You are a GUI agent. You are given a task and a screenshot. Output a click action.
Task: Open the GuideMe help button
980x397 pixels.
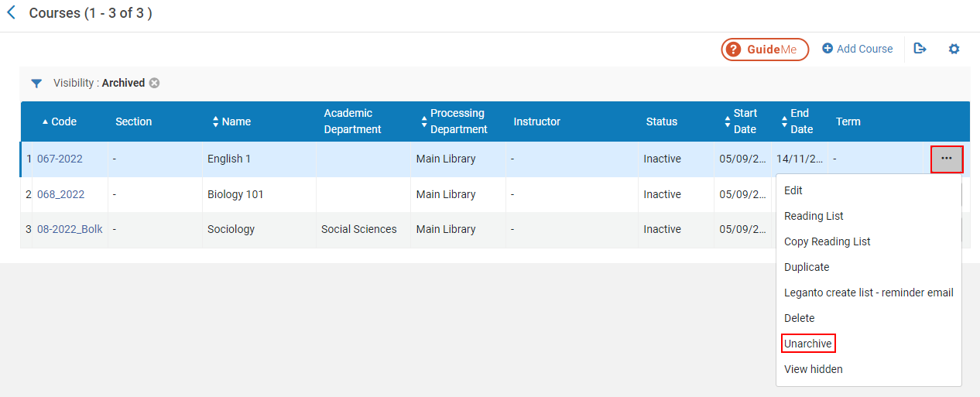coord(764,50)
